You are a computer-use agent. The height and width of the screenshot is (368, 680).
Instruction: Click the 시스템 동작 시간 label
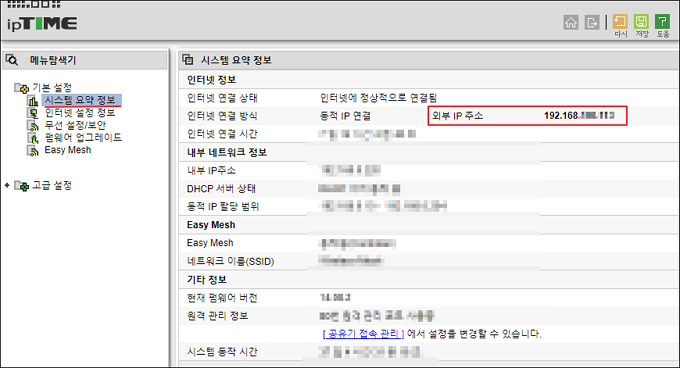(222, 352)
